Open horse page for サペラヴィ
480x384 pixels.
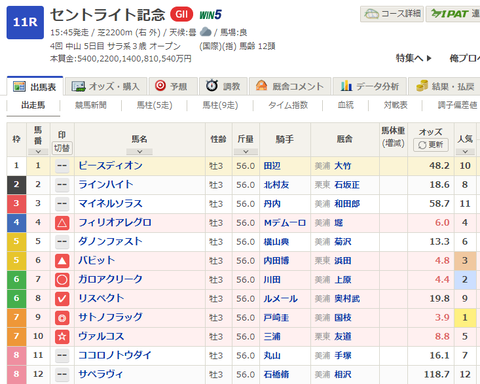(x=100, y=375)
